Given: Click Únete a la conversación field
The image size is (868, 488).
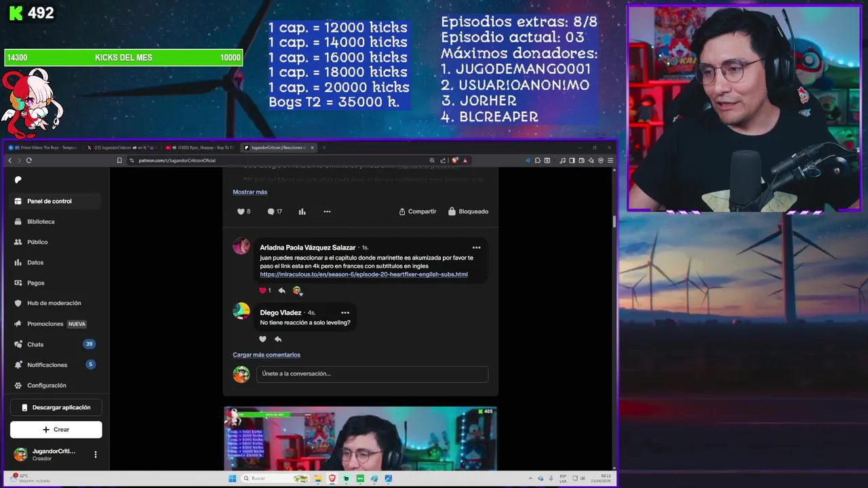Looking at the screenshot, I should click(372, 373).
